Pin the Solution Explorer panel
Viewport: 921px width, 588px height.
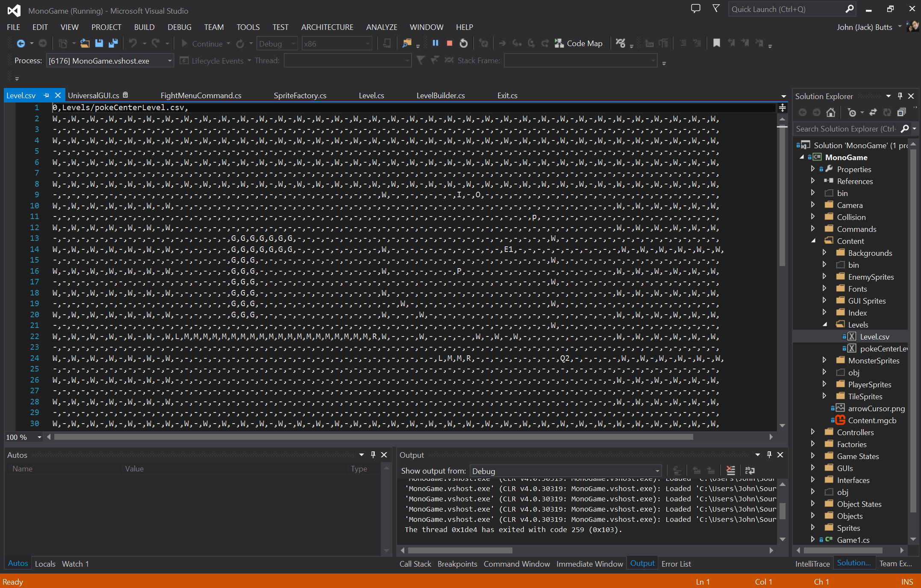tap(900, 96)
